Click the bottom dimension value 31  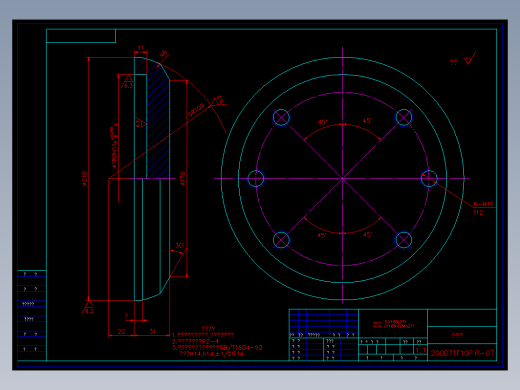pyautogui.click(x=152, y=331)
